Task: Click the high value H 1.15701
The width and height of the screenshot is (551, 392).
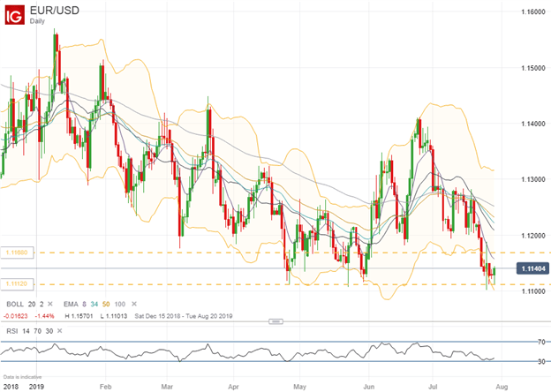Action: (x=79, y=316)
